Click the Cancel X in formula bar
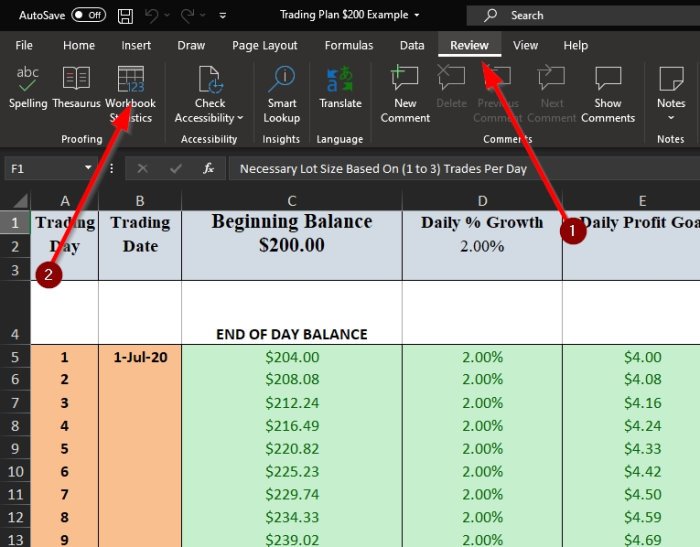700x547 pixels. click(x=142, y=169)
